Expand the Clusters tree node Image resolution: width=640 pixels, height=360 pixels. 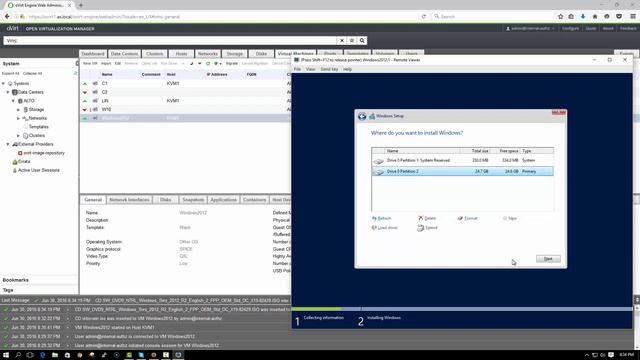click(x=18, y=136)
